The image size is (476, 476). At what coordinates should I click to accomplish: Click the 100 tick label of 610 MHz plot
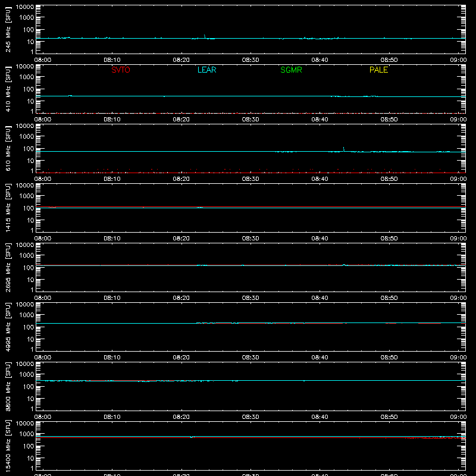[x=29, y=149]
